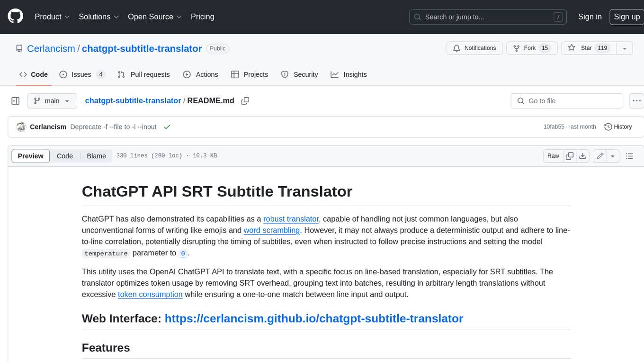Image resolution: width=644 pixels, height=362 pixels.
Task: Switch to the Insights tab
Action: [x=349, y=74]
